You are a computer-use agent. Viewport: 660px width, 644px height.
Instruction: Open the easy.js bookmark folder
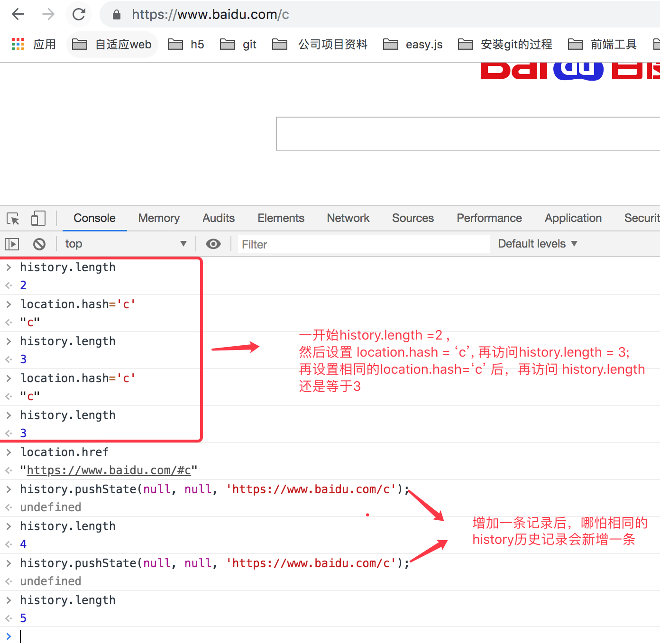(x=413, y=45)
